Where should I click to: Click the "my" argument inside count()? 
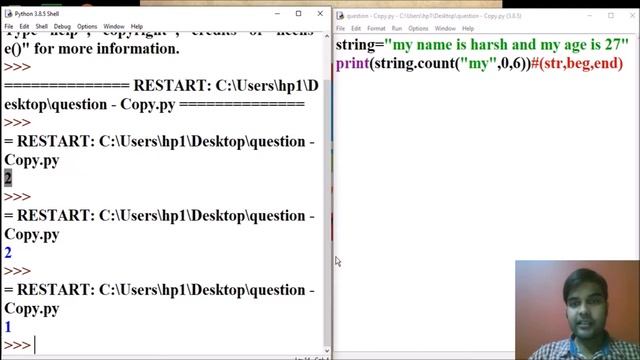point(478,64)
